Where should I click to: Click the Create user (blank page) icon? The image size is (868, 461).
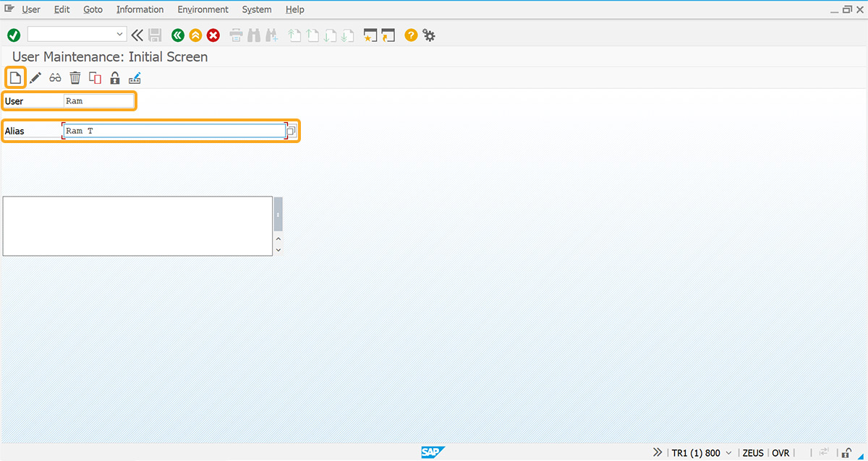15,77
